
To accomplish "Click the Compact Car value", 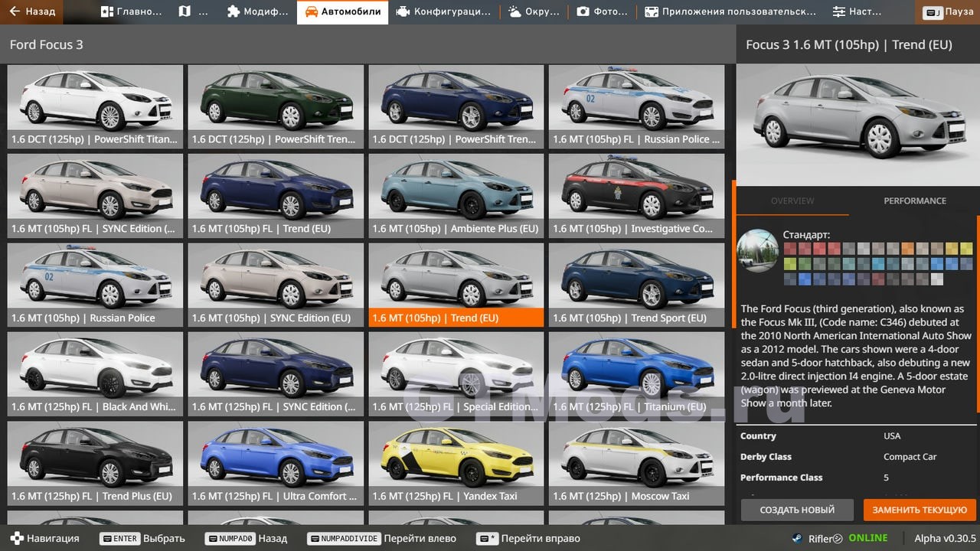I will click(x=910, y=456).
